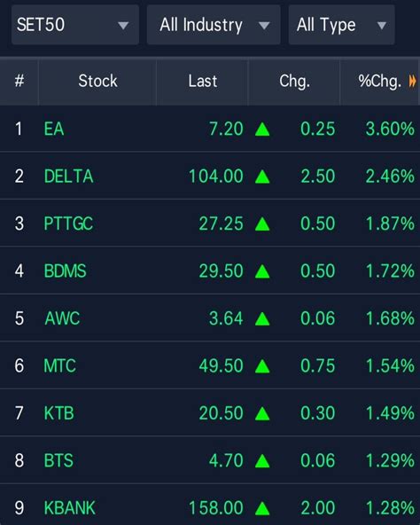This screenshot has width=420, height=525.
Task: Click the green up arrow for BDMS
Action: (x=262, y=271)
